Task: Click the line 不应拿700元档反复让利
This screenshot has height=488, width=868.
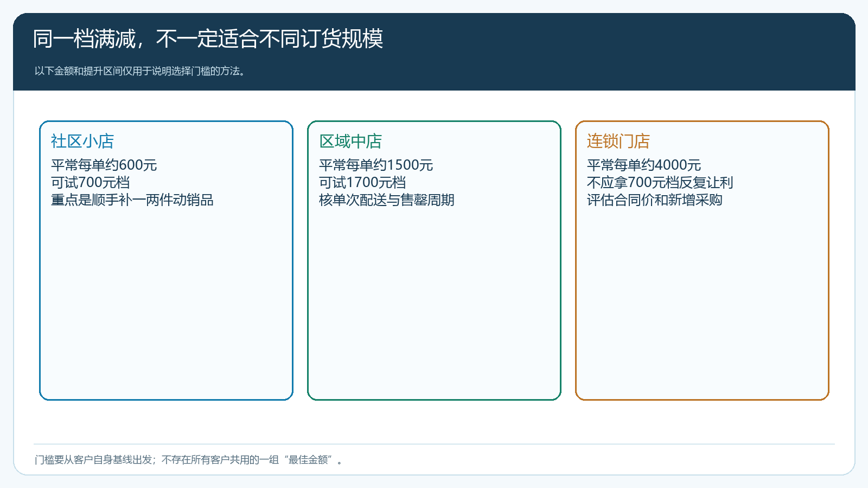Action: pyautogui.click(x=660, y=183)
